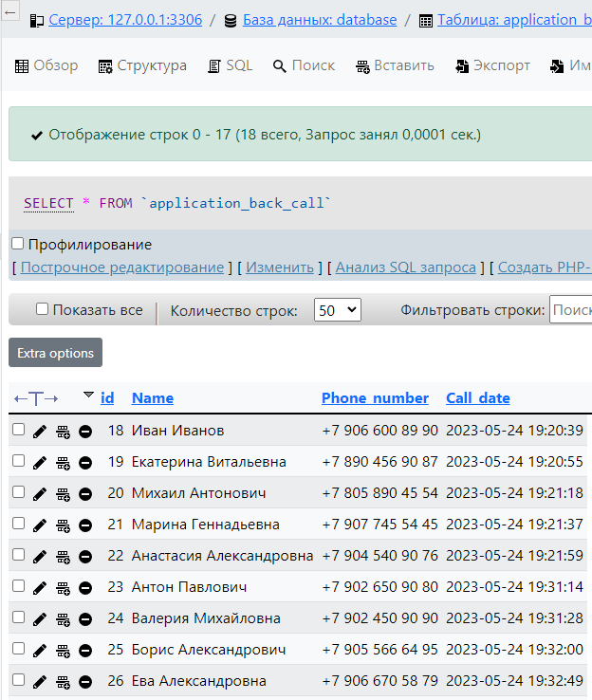Sort by the Phone_number column header

pos(375,397)
